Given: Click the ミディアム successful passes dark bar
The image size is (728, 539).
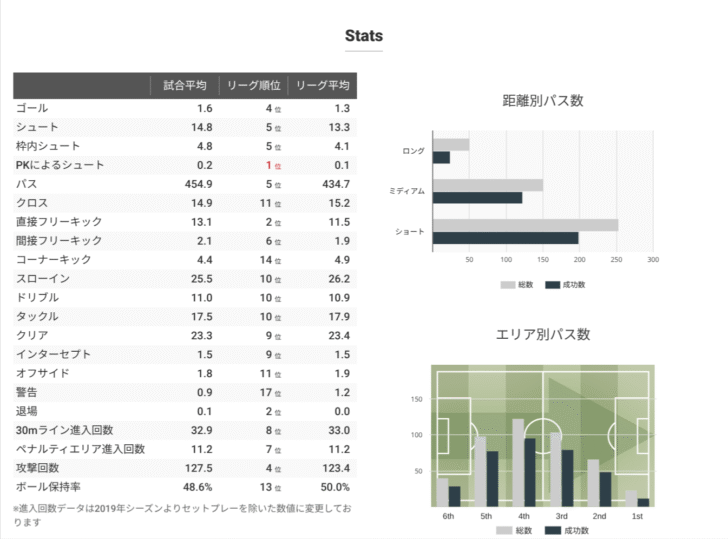Looking at the screenshot, I should [x=477, y=198].
